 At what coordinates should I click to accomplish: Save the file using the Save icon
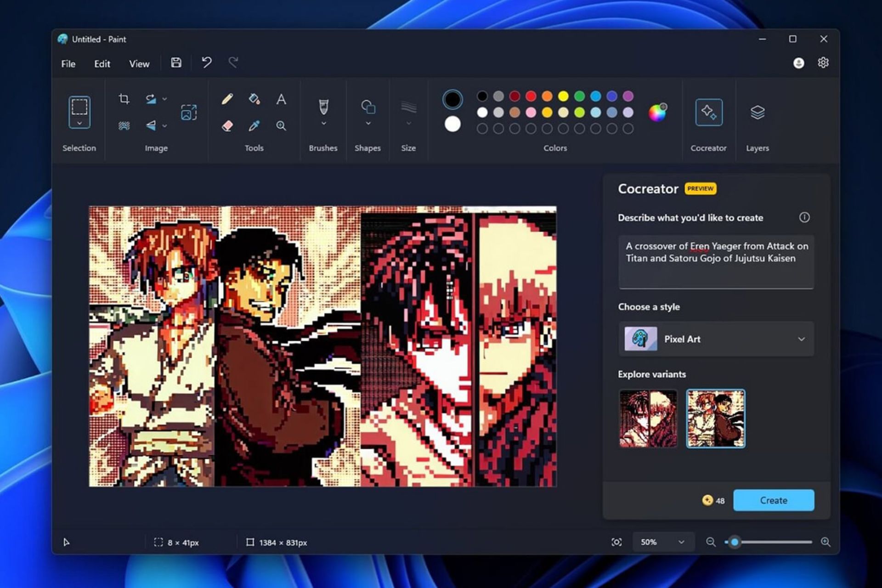[176, 63]
